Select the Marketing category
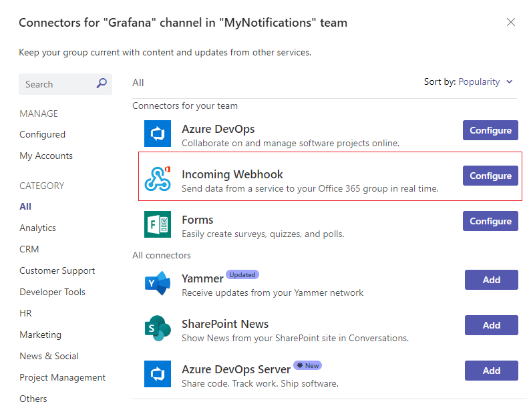Screen dimensions: 527x420 click(40, 335)
